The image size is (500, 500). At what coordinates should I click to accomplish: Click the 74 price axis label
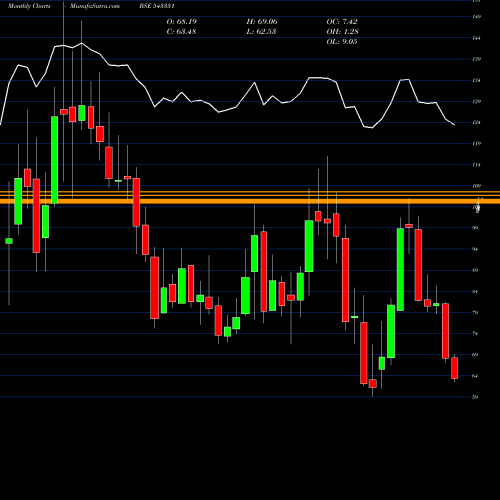point(475,334)
